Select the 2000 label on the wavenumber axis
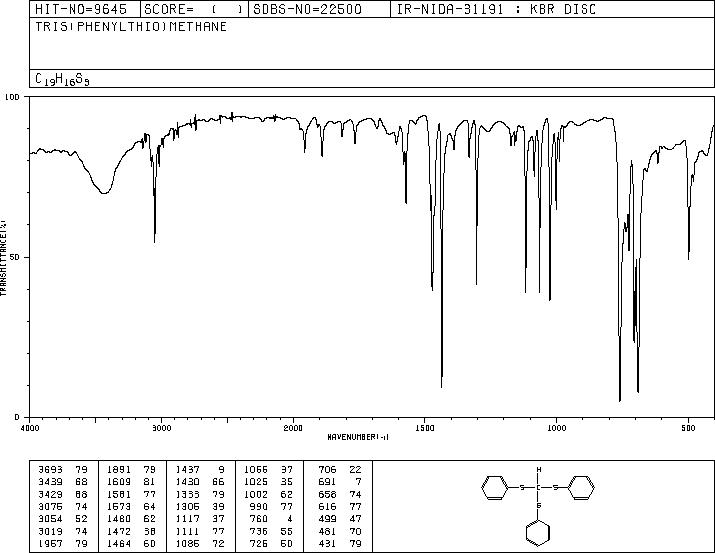The height and width of the screenshot is (553, 715). point(293,428)
